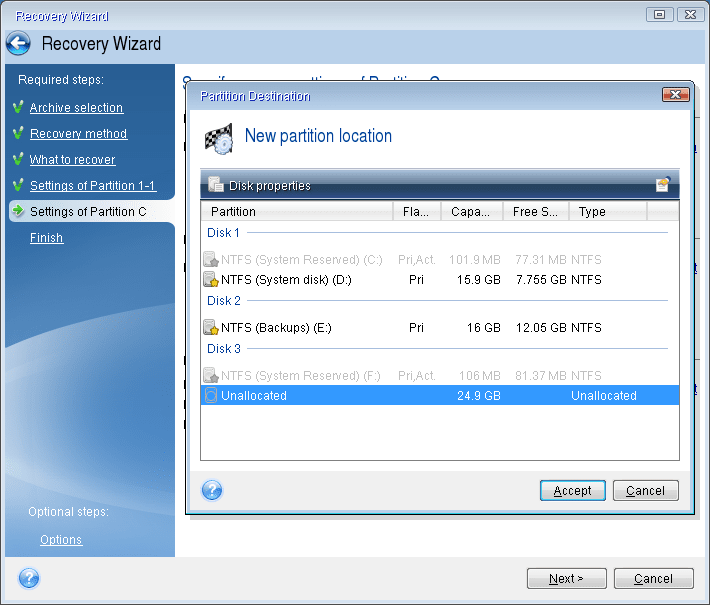The height and width of the screenshot is (605, 710).
Task: Click the NTFS (Backups) (E:) partition icon
Action: (210, 328)
